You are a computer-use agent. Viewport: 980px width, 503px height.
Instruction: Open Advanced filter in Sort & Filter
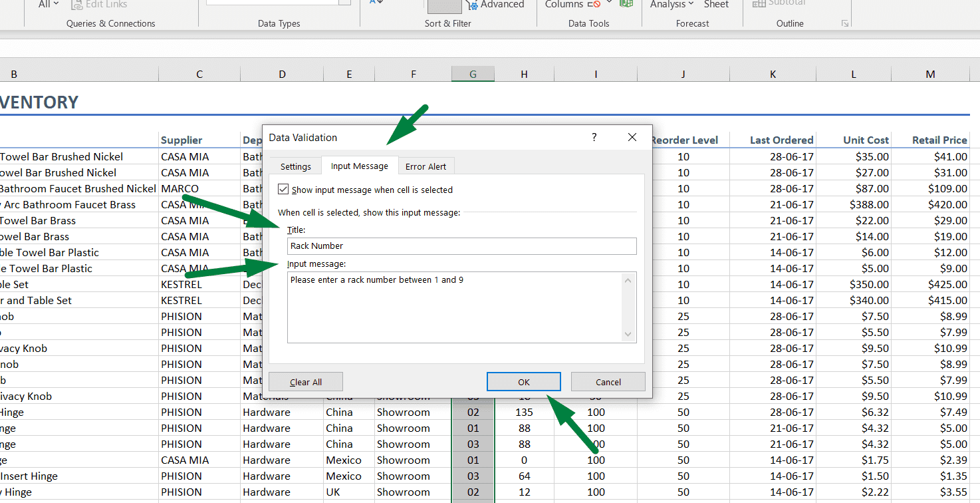tap(495, 5)
